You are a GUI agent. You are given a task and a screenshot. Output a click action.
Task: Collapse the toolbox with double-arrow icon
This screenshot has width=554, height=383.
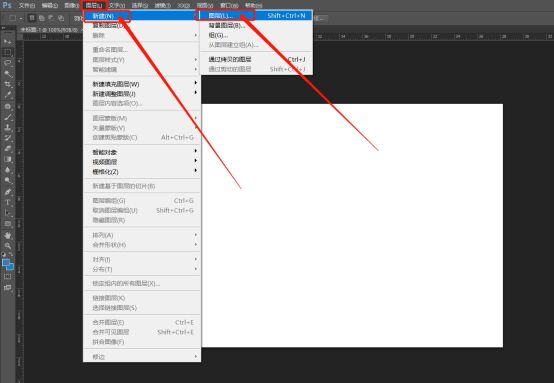(x=4, y=28)
